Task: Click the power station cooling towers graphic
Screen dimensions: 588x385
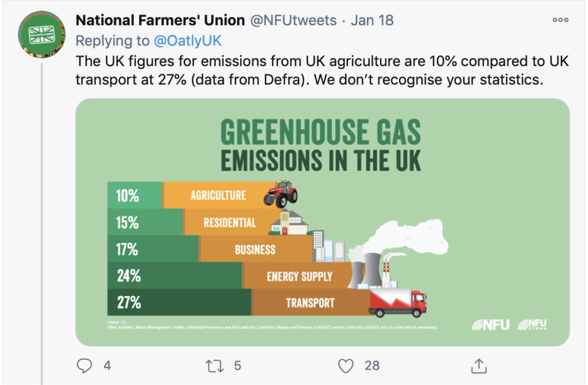Action: point(367,267)
